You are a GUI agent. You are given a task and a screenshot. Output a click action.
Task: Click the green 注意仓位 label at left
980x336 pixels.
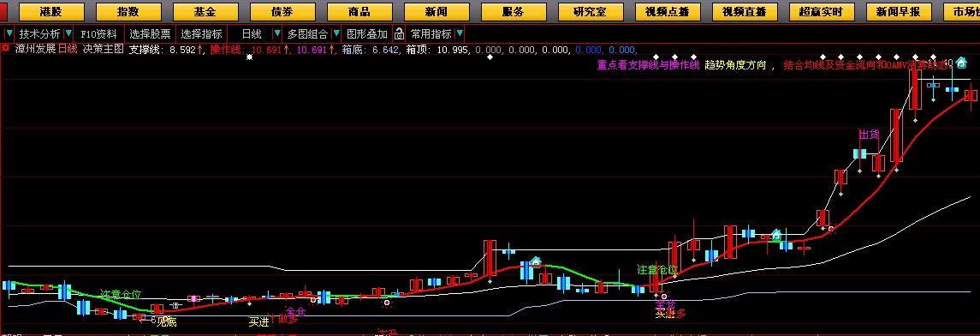[122, 294]
